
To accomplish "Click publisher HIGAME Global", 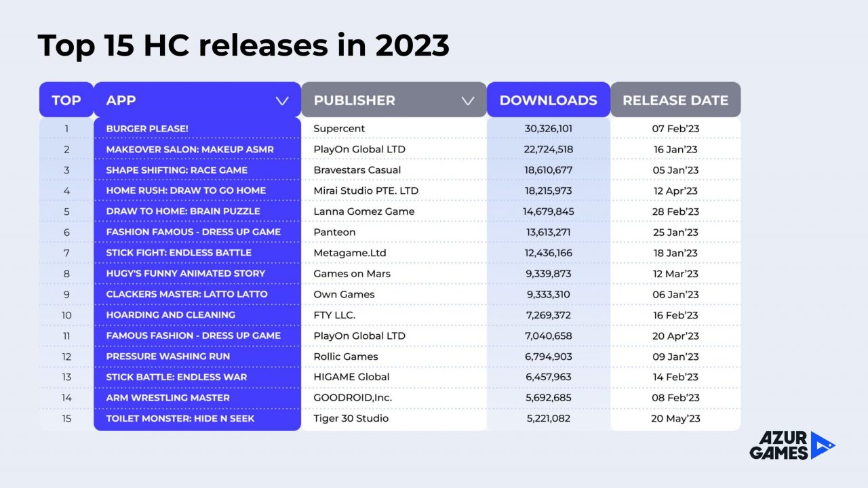I will [x=351, y=377].
